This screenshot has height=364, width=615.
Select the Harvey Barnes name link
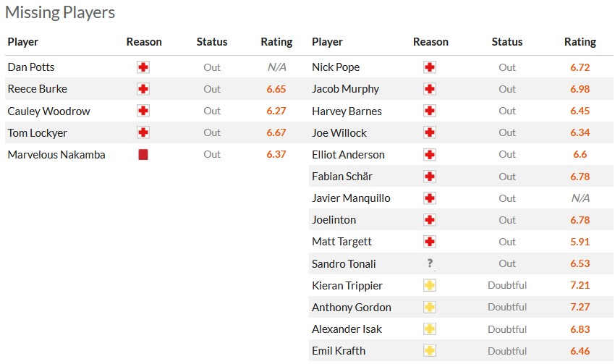tap(347, 111)
